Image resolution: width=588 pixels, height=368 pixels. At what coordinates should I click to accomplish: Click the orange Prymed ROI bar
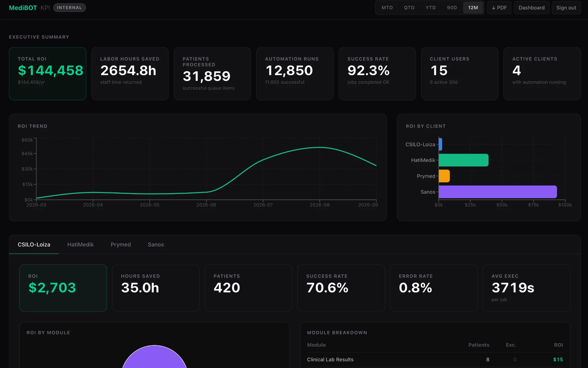point(444,176)
